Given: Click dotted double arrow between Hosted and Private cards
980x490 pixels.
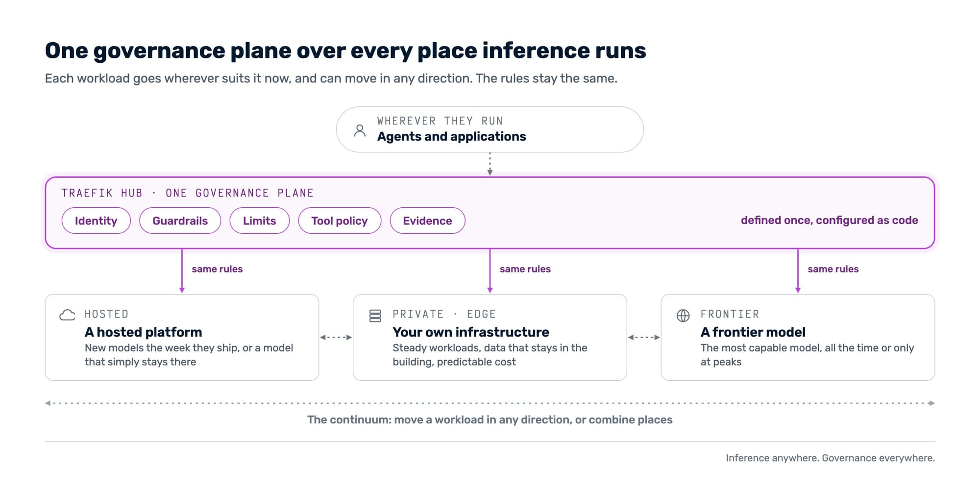Looking at the screenshot, I should pyautogui.click(x=336, y=337).
